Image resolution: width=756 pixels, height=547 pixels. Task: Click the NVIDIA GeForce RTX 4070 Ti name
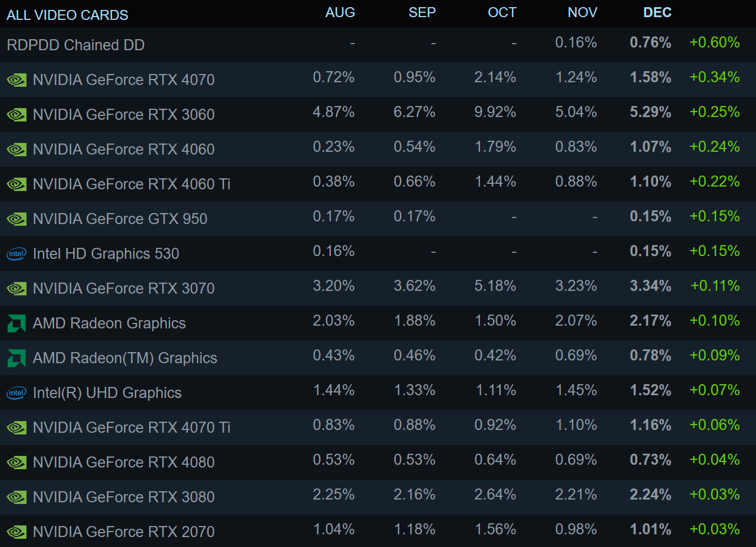click(131, 427)
